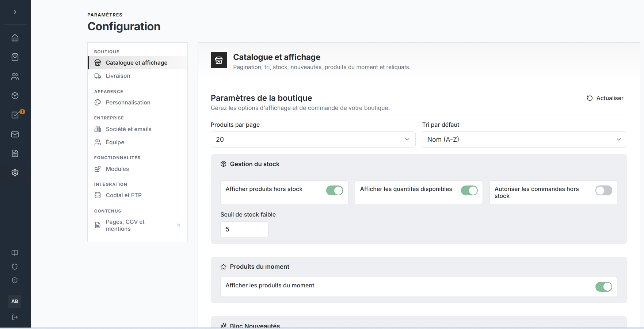
Task: Click the Paramètres de la boutique heading
Action: 262,98
